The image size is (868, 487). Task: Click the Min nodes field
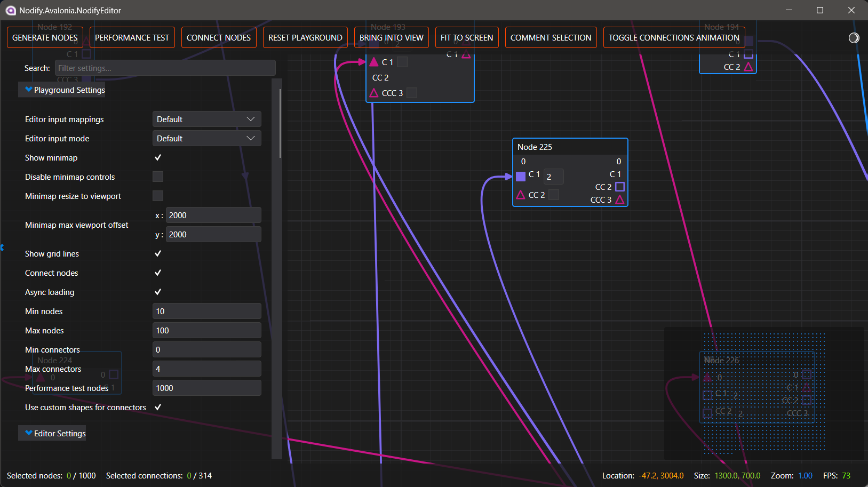(207, 311)
